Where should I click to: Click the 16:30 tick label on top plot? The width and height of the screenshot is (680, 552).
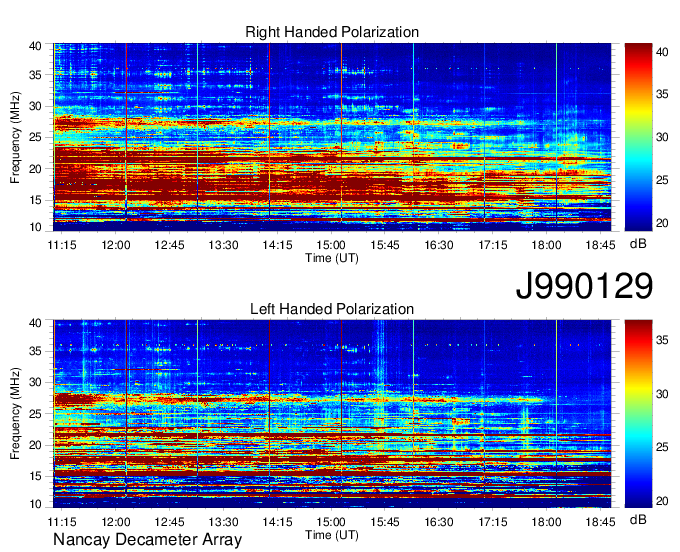point(438,245)
